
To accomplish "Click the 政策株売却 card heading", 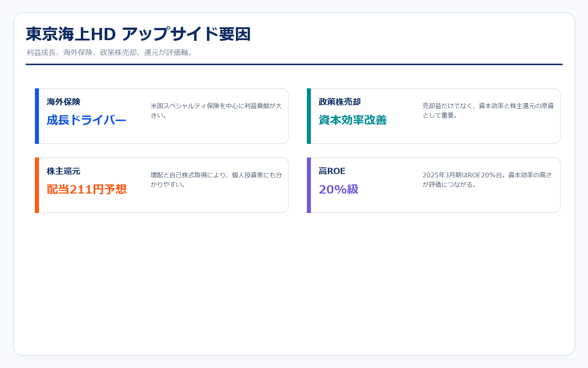I will pyautogui.click(x=340, y=102).
